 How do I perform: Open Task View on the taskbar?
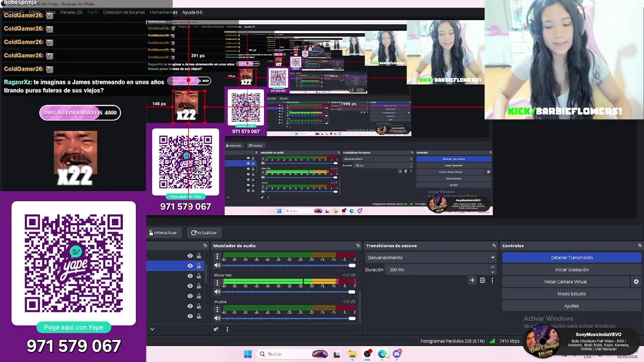(x=337, y=354)
